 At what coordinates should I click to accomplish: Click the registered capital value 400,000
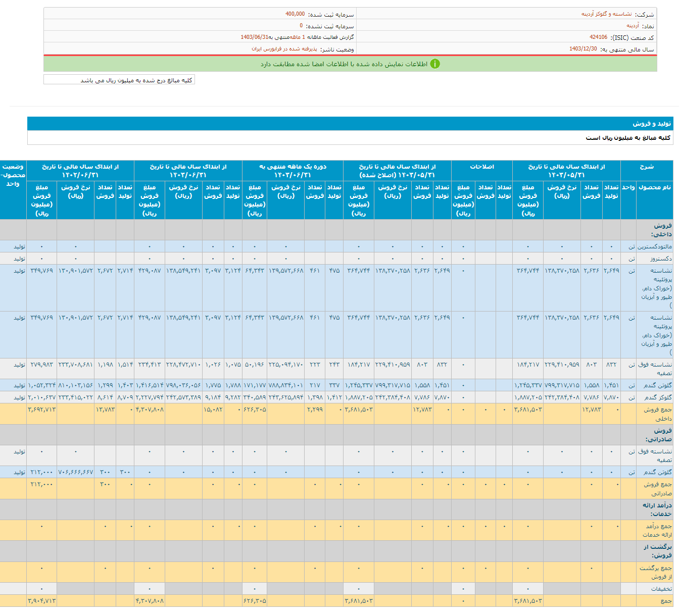[x=295, y=14]
